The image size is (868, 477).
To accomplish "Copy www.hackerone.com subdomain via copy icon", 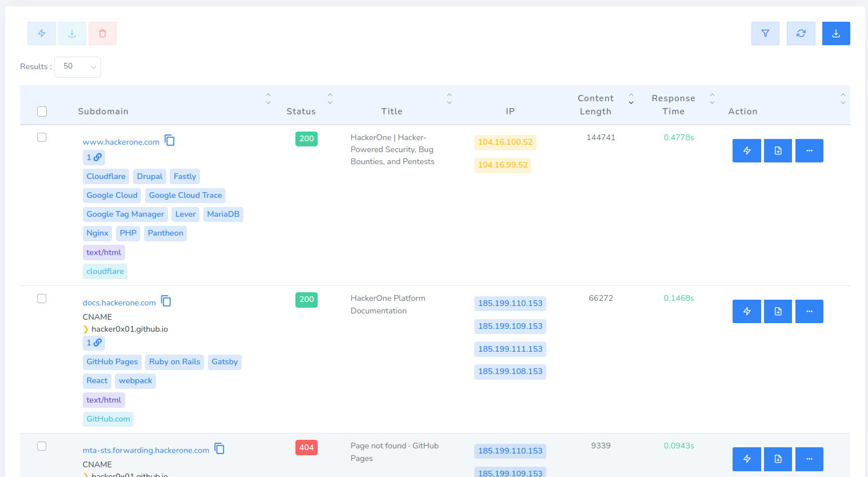I will (x=170, y=141).
